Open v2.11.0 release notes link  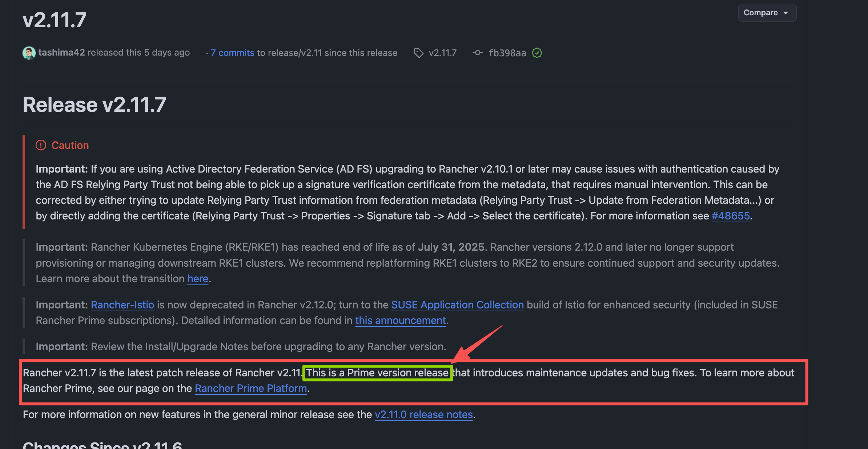pyautogui.click(x=423, y=414)
